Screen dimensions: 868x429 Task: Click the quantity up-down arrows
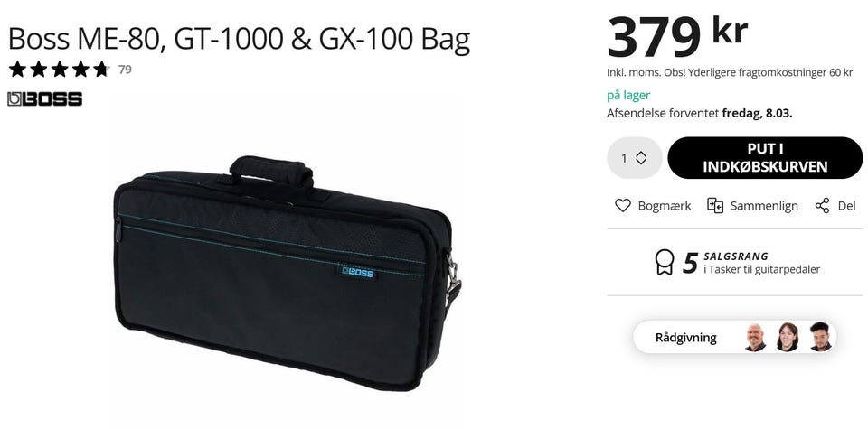(641, 158)
